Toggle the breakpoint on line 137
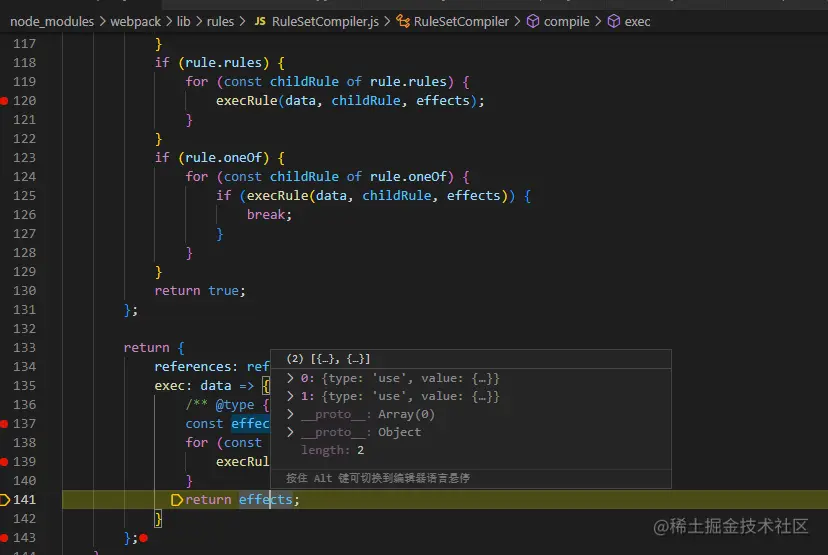828x555 pixels. coord(4,424)
